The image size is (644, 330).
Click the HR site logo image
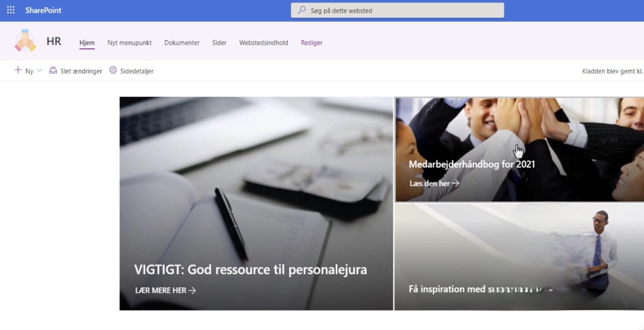(x=25, y=41)
